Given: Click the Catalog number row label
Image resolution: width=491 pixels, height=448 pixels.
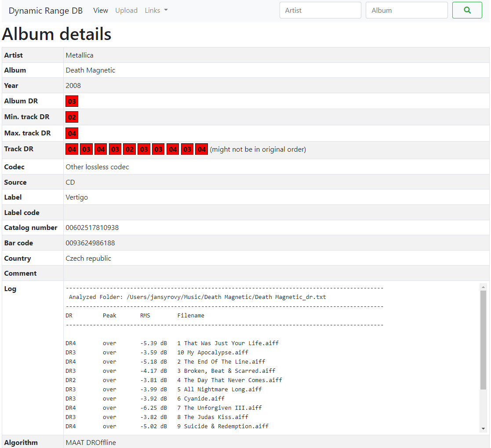Looking at the screenshot, I should pyautogui.click(x=31, y=228).
